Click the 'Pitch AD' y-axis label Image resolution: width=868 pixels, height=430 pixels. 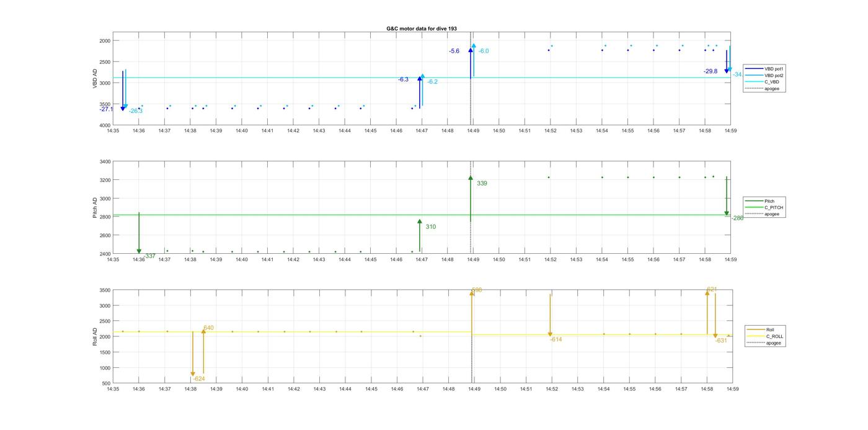click(95, 208)
